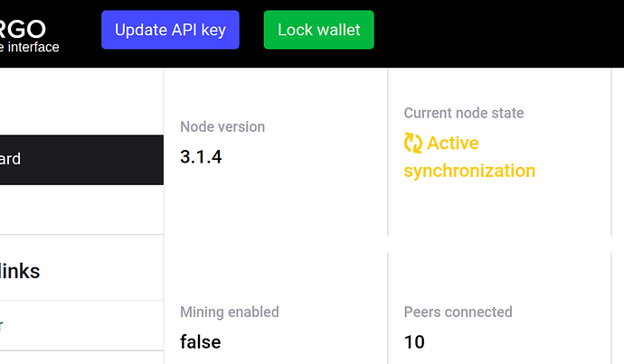Click the node interface subtitle text
The height and width of the screenshot is (364, 624).
coord(30,47)
